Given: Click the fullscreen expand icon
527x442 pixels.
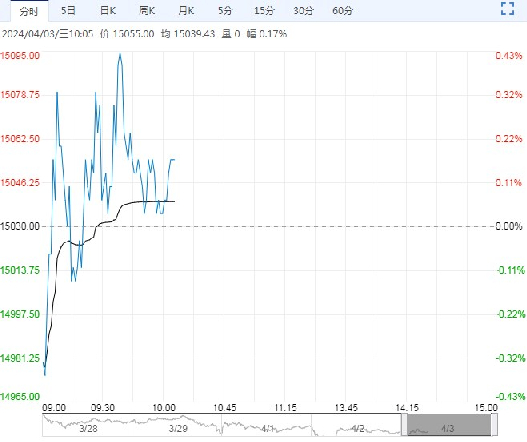Looking at the screenshot, I should [508, 8].
